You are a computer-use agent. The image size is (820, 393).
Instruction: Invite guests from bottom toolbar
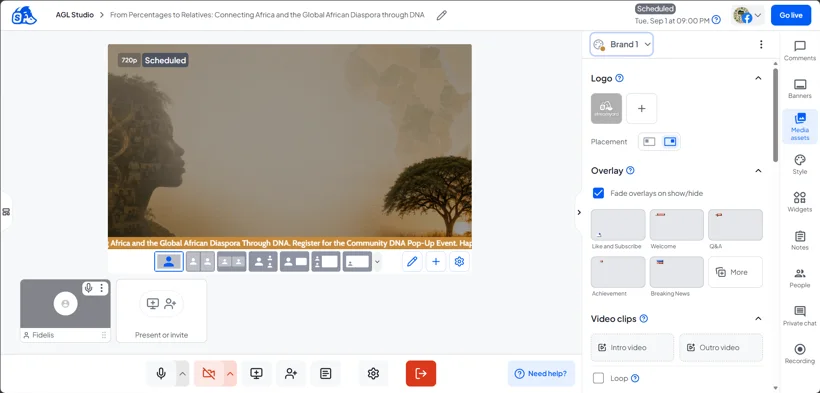(x=291, y=374)
